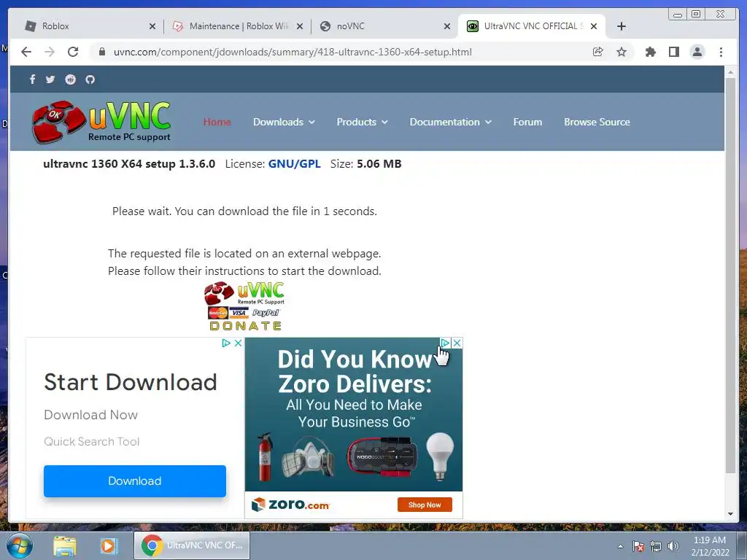Expand the Documentation menu
Image resolution: width=747 pixels, height=560 pixels.
pos(451,122)
